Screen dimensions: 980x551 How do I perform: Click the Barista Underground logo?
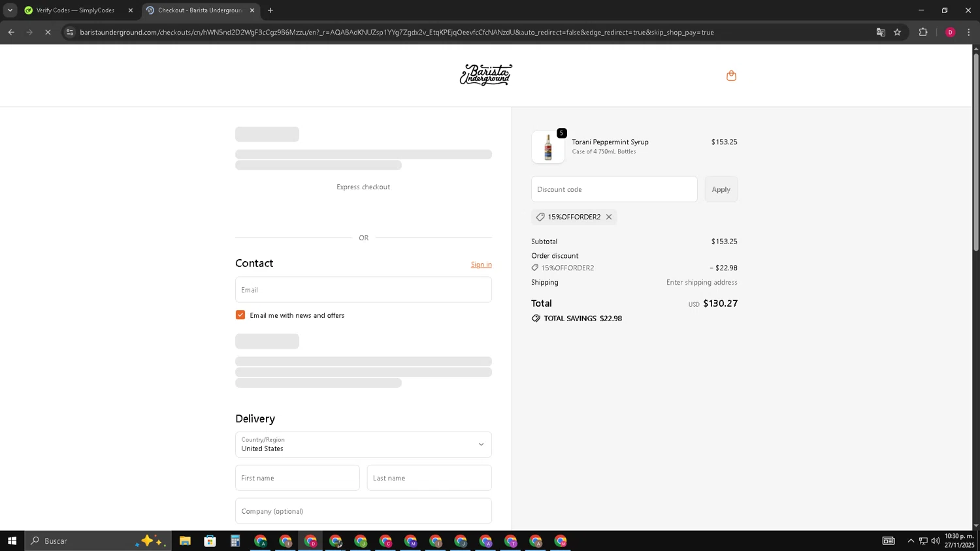485,75
